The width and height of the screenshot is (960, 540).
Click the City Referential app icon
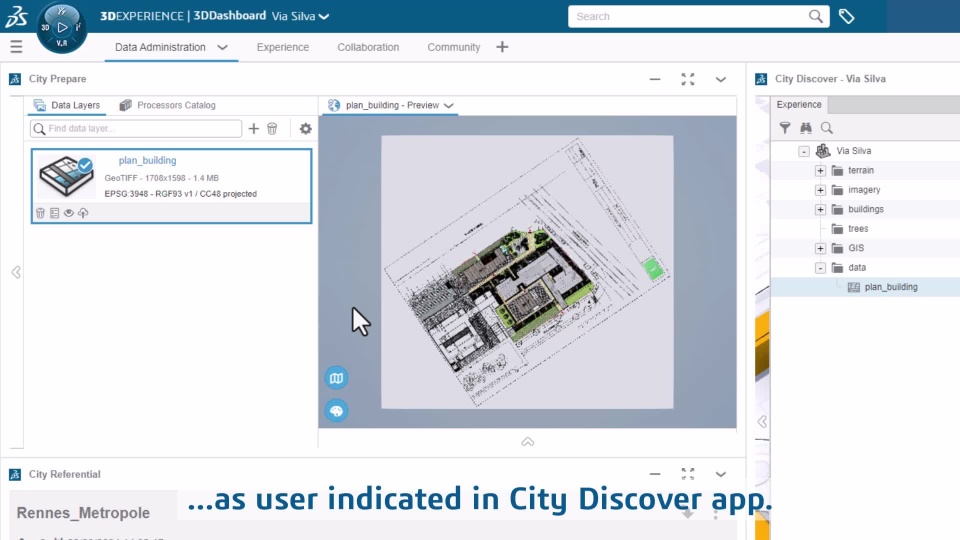(15, 474)
